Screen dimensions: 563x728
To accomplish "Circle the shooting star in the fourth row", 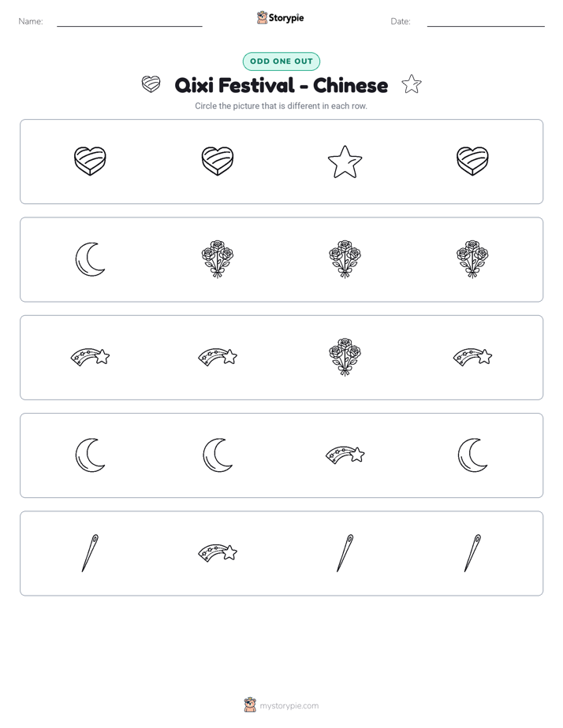I will (345, 455).
